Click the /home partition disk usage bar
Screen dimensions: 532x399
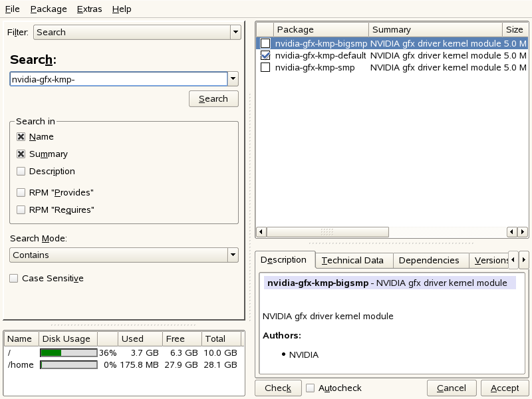(x=68, y=364)
